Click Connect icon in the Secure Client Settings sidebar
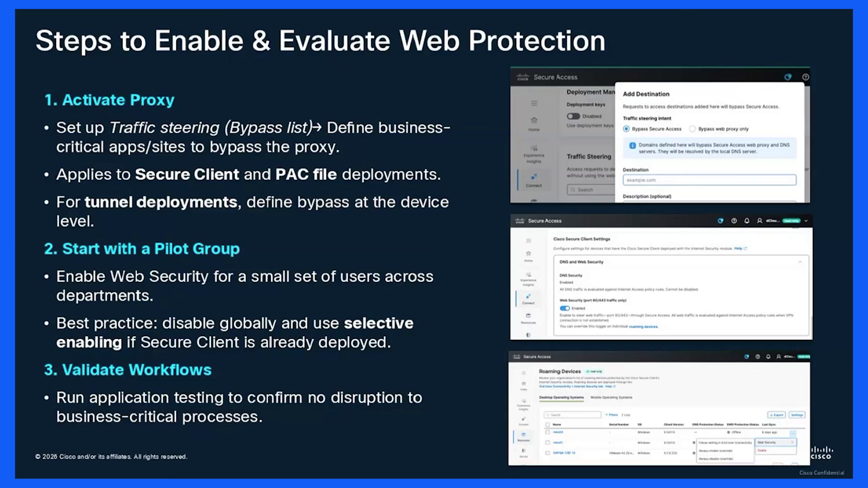Viewport: 868px width, 488px height. coord(528,296)
